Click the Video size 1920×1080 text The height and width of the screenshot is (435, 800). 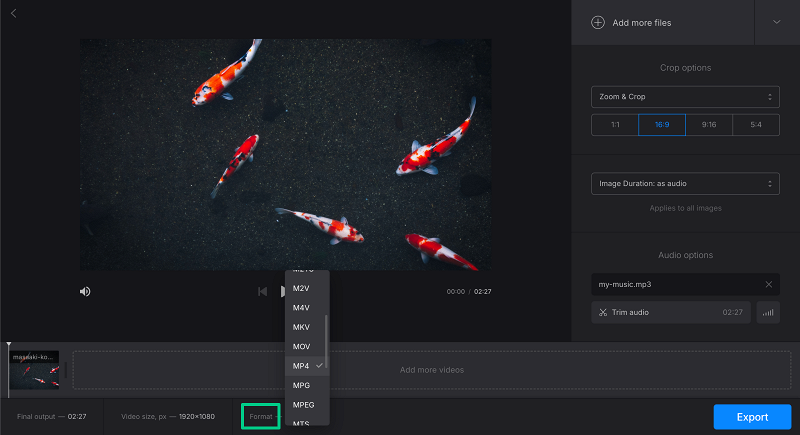pos(168,417)
